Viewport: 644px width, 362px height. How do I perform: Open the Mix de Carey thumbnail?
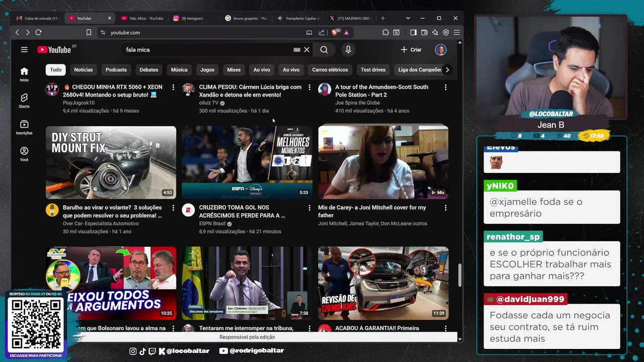pos(383,162)
